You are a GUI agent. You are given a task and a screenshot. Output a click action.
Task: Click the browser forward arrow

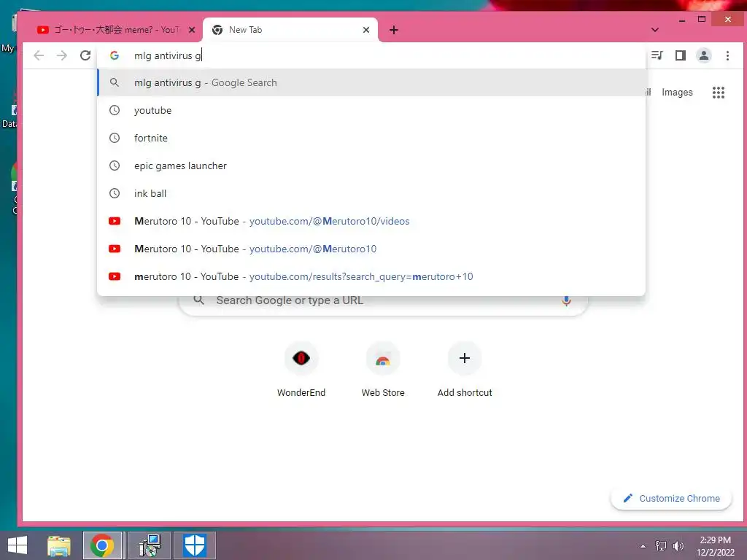(x=62, y=55)
